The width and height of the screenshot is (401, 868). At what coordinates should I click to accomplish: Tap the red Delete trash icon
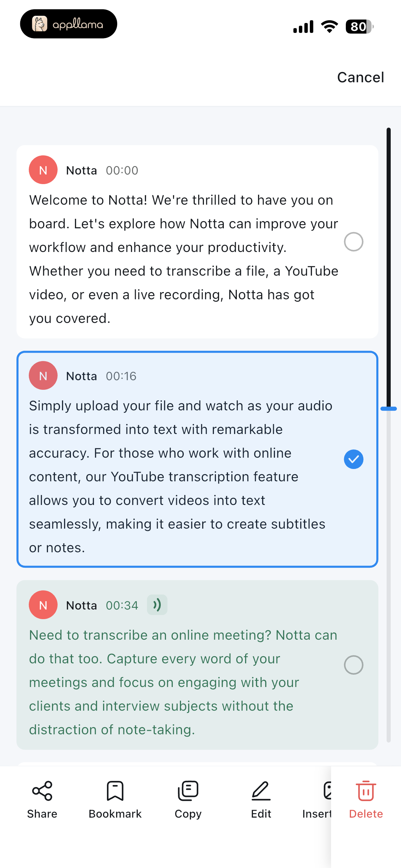(x=366, y=791)
